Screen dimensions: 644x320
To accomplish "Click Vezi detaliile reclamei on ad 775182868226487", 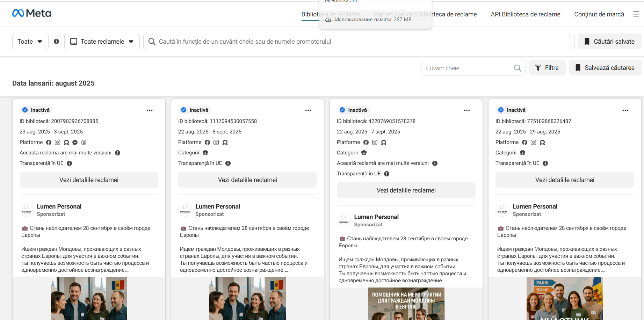I will 565,180.
